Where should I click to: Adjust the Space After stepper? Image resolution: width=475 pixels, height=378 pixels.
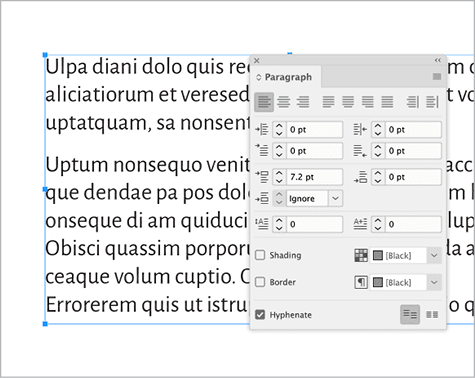click(378, 177)
